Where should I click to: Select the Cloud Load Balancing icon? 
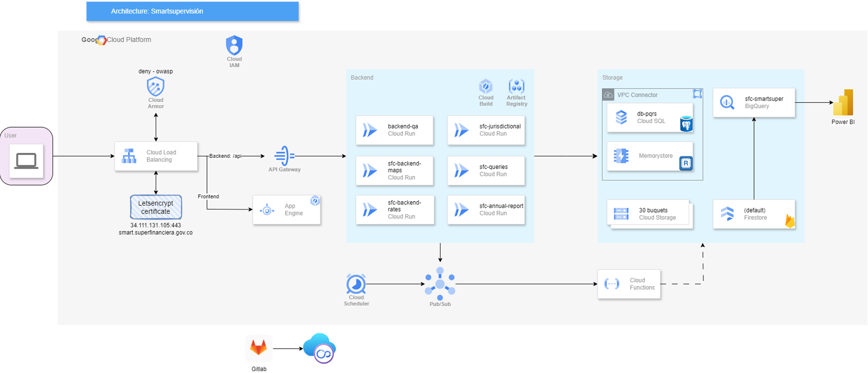click(129, 156)
